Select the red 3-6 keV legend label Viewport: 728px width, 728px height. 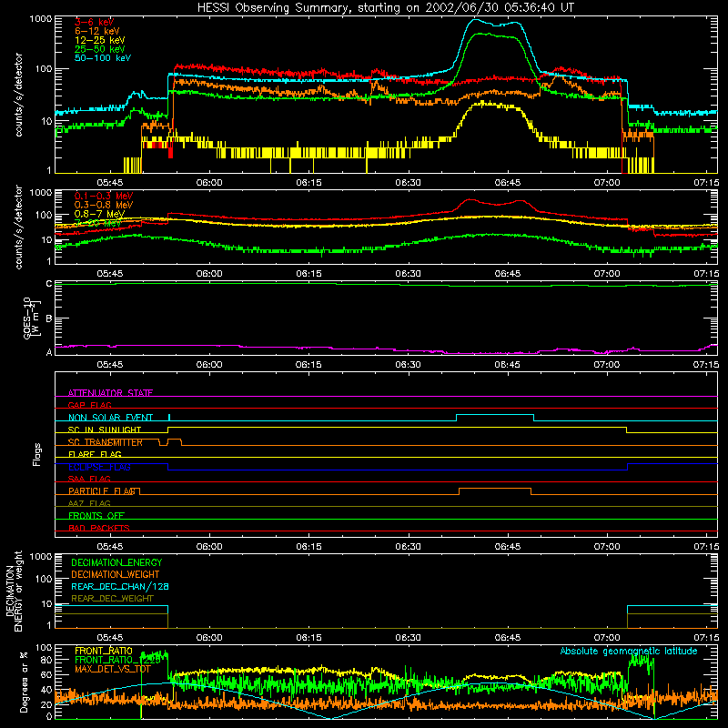click(x=94, y=22)
